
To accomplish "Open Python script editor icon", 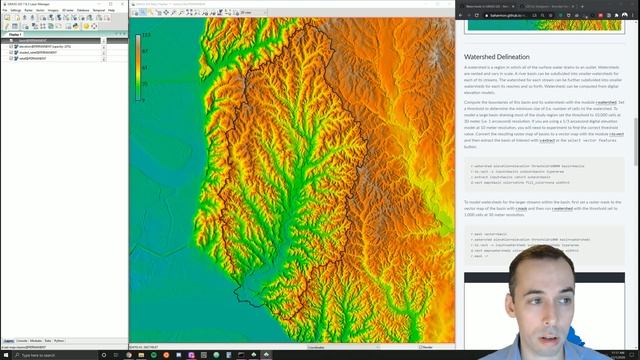I will tap(76, 26).
